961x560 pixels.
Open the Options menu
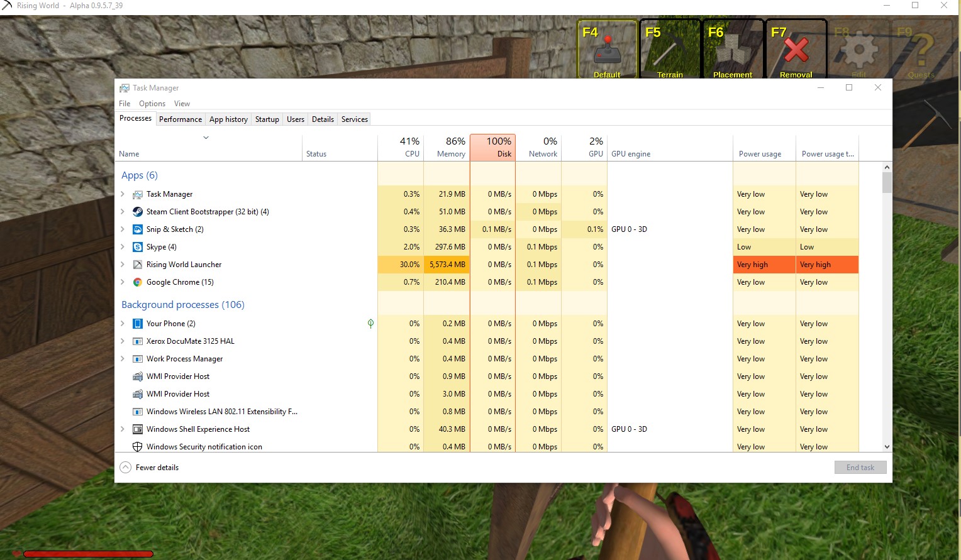pyautogui.click(x=152, y=104)
